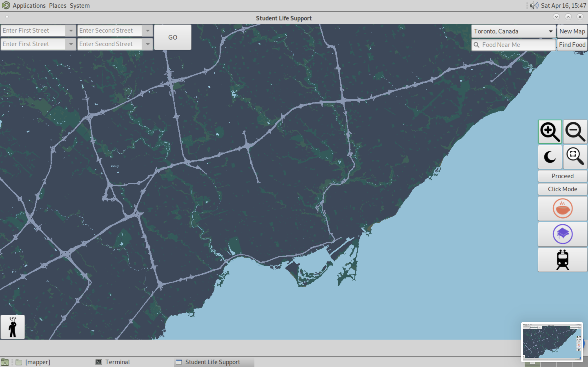Screen dimensions: 588x367
Task: Click the New Map button
Action: click(572, 31)
